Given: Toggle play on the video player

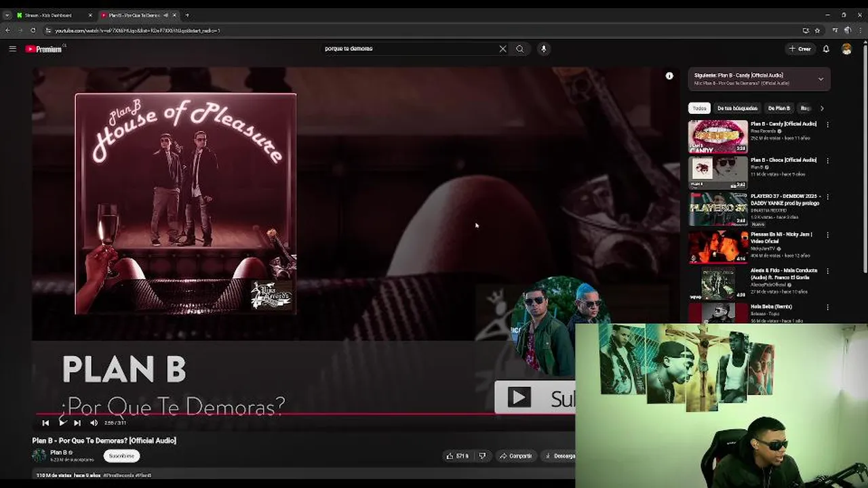Looking at the screenshot, I should coord(62,423).
